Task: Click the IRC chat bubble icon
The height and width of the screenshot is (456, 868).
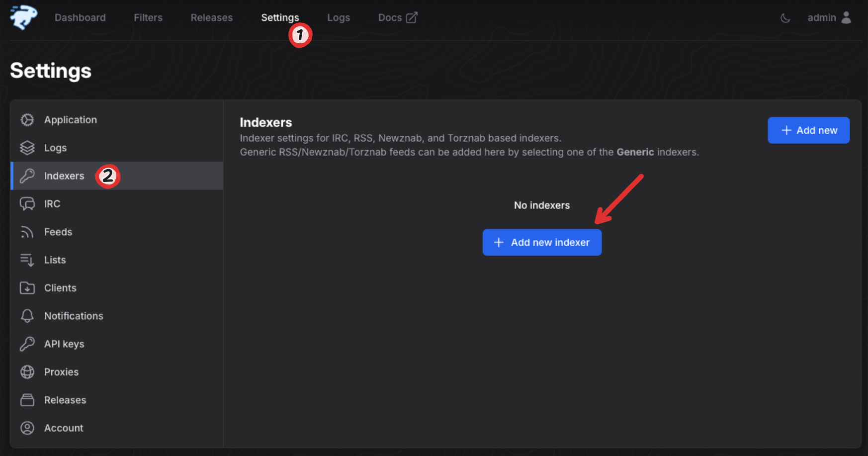Action: (x=27, y=204)
